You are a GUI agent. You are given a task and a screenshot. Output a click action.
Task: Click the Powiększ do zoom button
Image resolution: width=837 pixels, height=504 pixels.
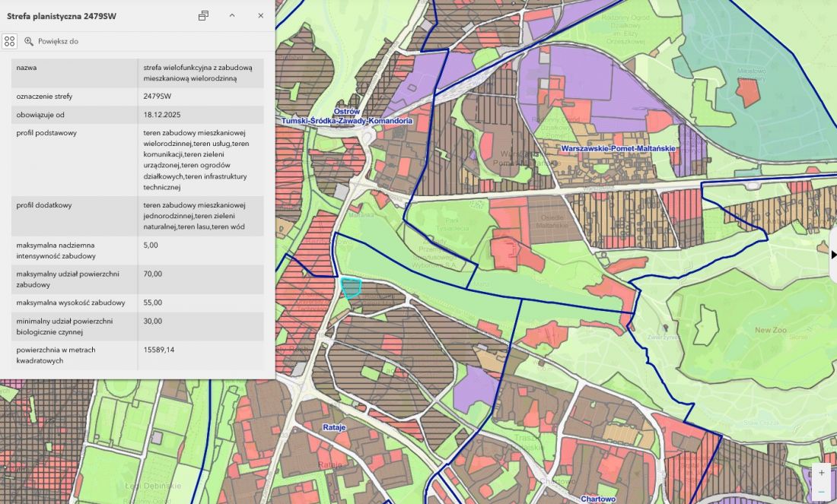[x=51, y=41]
